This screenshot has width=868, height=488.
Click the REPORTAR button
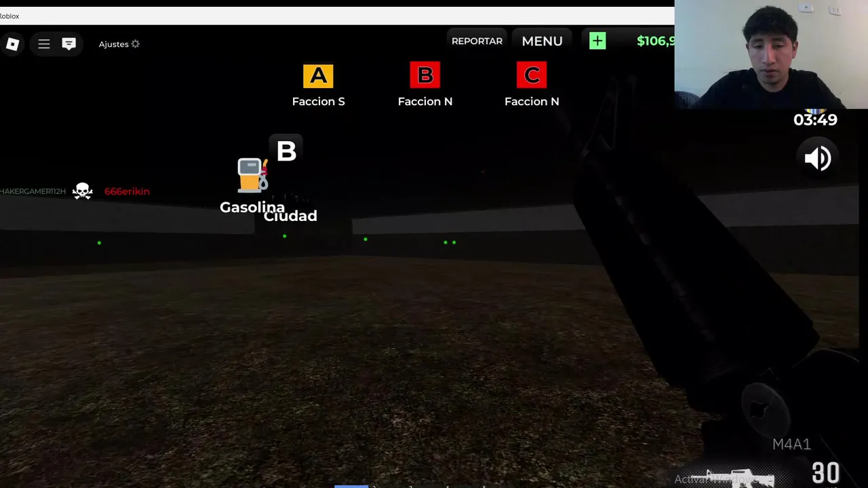coord(477,41)
